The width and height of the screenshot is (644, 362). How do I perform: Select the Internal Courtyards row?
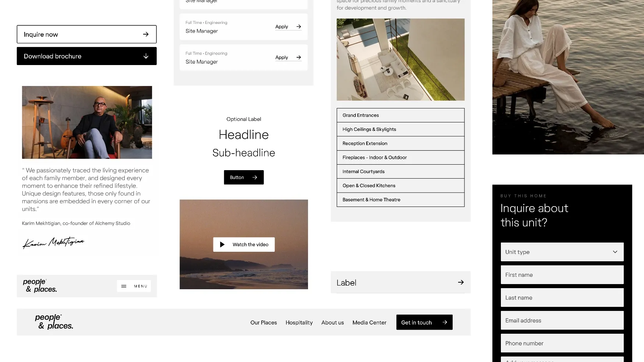coord(400,171)
